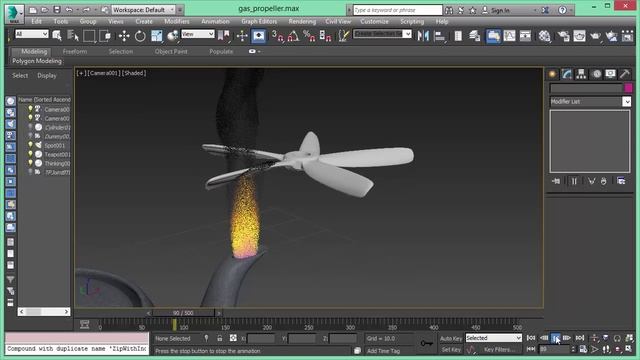Toggle visibility bulb for Thinking00
Image resolution: width=640 pixels, height=360 pixels.
tap(30, 163)
